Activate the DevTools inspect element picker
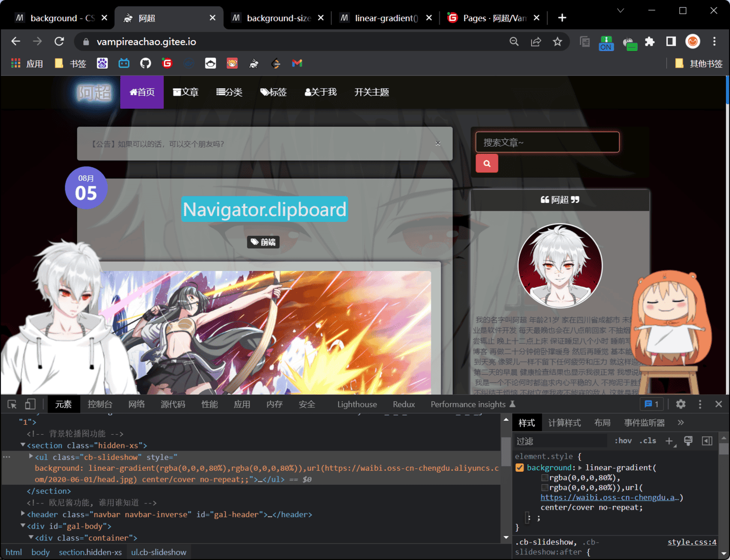 [12, 404]
